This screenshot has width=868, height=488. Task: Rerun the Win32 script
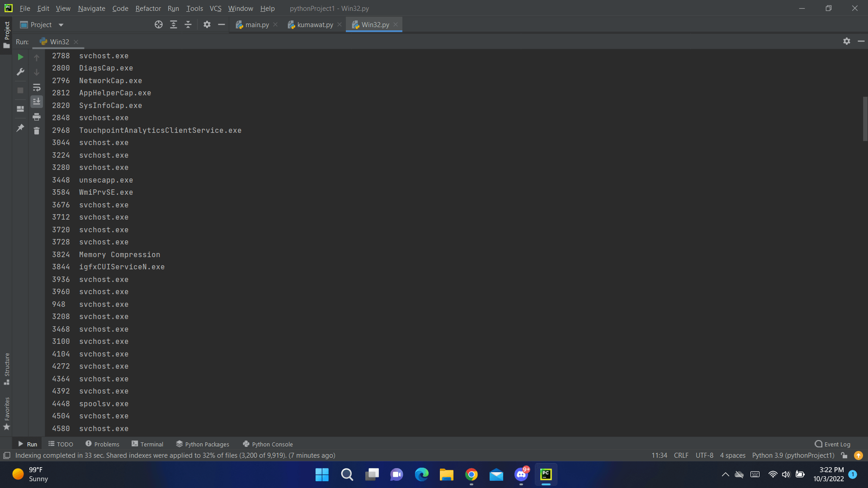(x=20, y=57)
